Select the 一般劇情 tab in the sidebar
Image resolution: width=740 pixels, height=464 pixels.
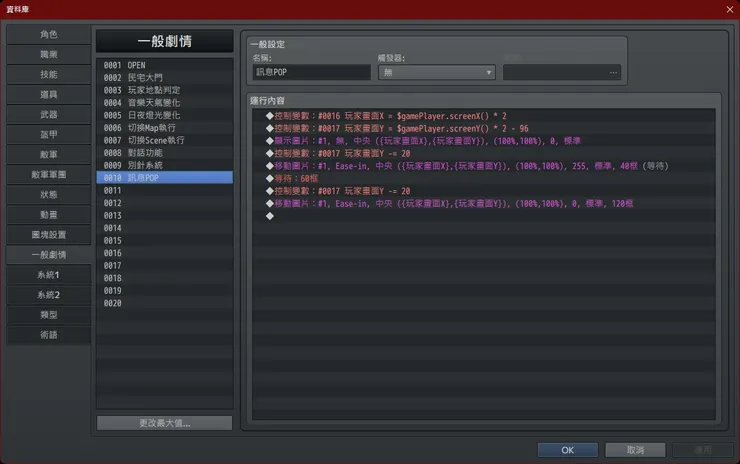point(49,255)
